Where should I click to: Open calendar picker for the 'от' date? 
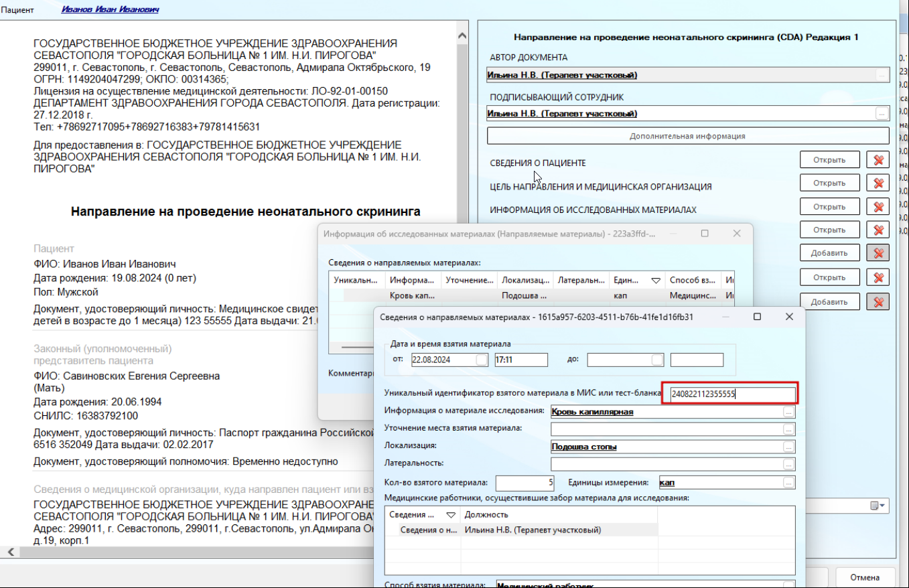click(x=482, y=360)
